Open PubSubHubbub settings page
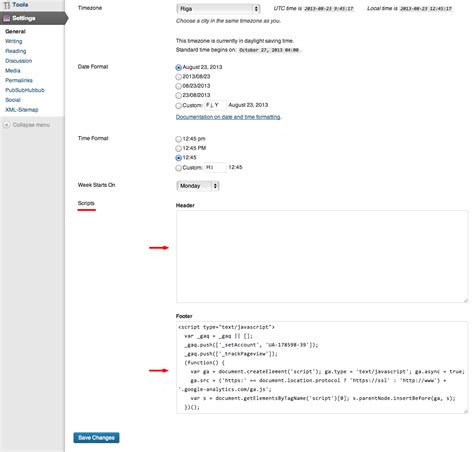The image size is (474, 452). point(25,90)
